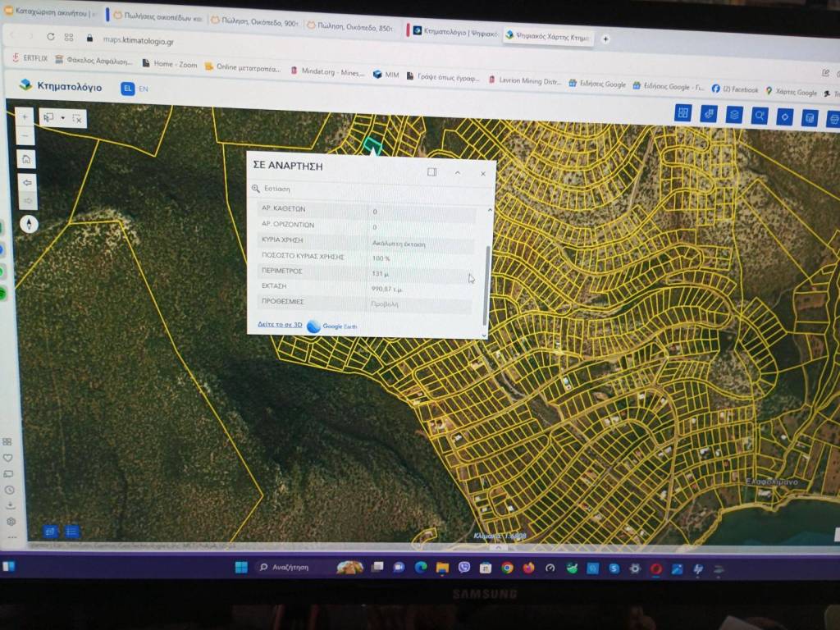
Task: Click the map zoom in plus button
Action: pyautogui.click(x=25, y=117)
